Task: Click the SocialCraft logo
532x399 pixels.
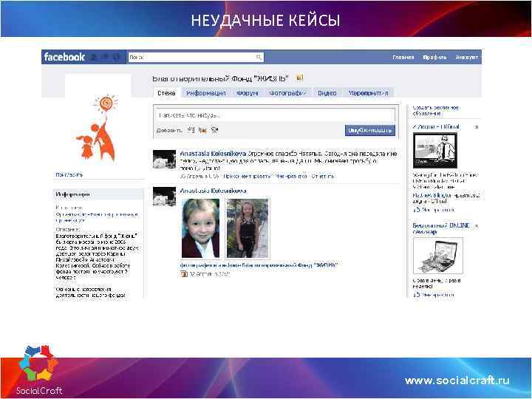Action: 39,370
